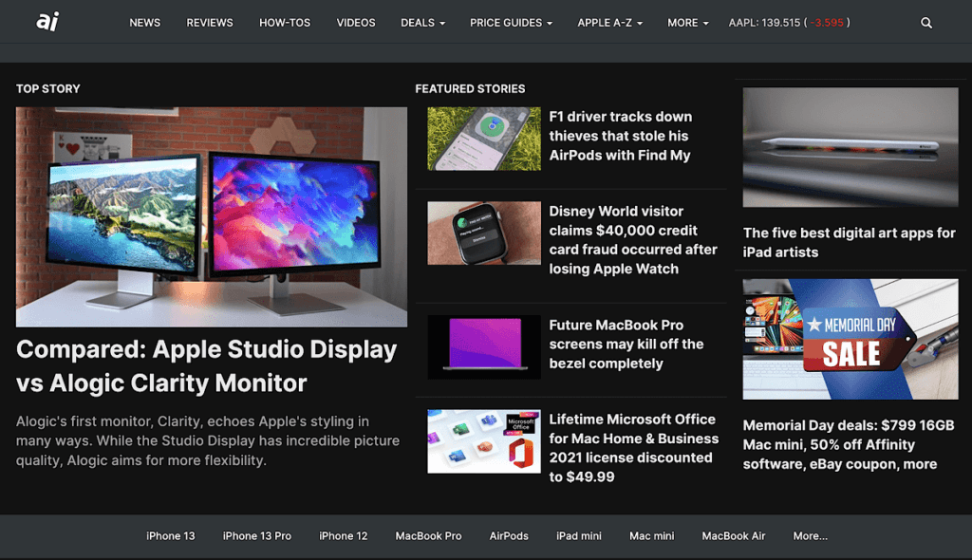Click the Alogic's first monitor summary text

pyautogui.click(x=208, y=440)
